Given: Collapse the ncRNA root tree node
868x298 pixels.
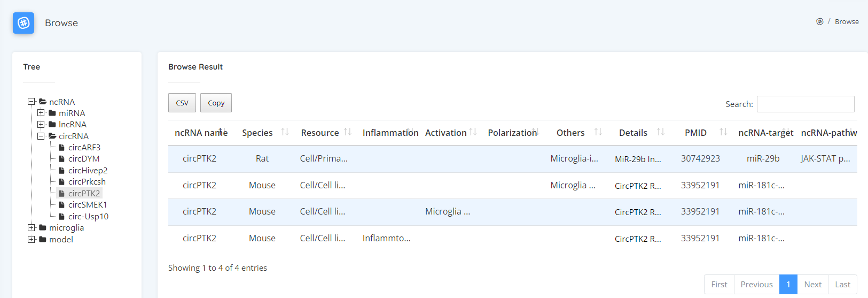Looking at the screenshot, I should 31,102.
